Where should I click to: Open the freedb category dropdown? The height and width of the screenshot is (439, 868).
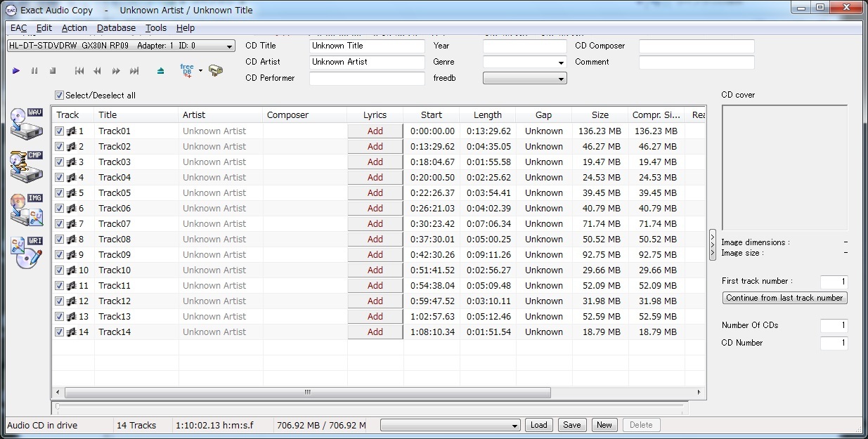coord(524,79)
